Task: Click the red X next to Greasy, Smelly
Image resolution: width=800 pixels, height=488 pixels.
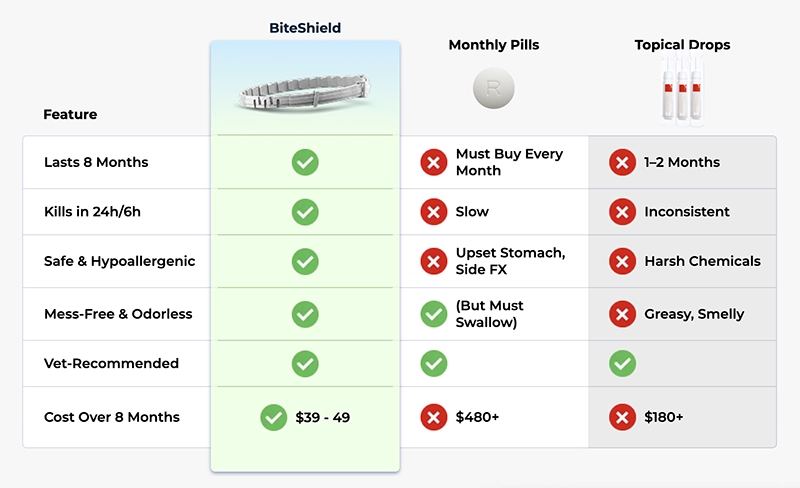Action: [622, 314]
